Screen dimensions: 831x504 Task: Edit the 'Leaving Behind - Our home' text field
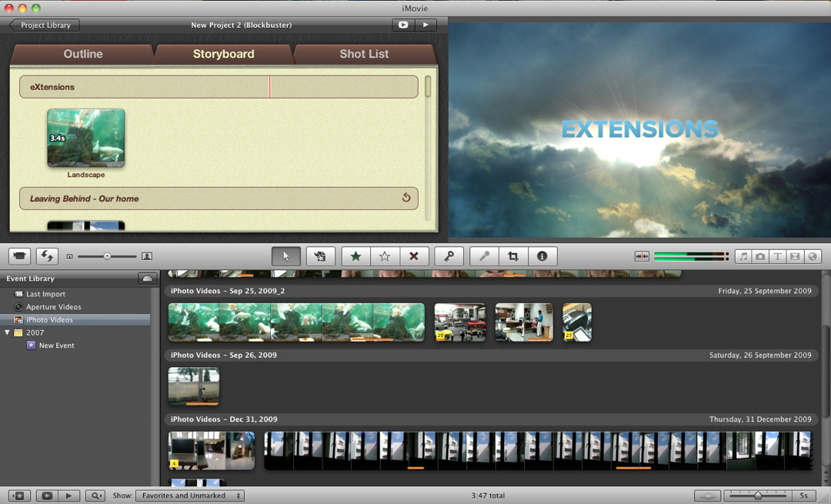219,199
